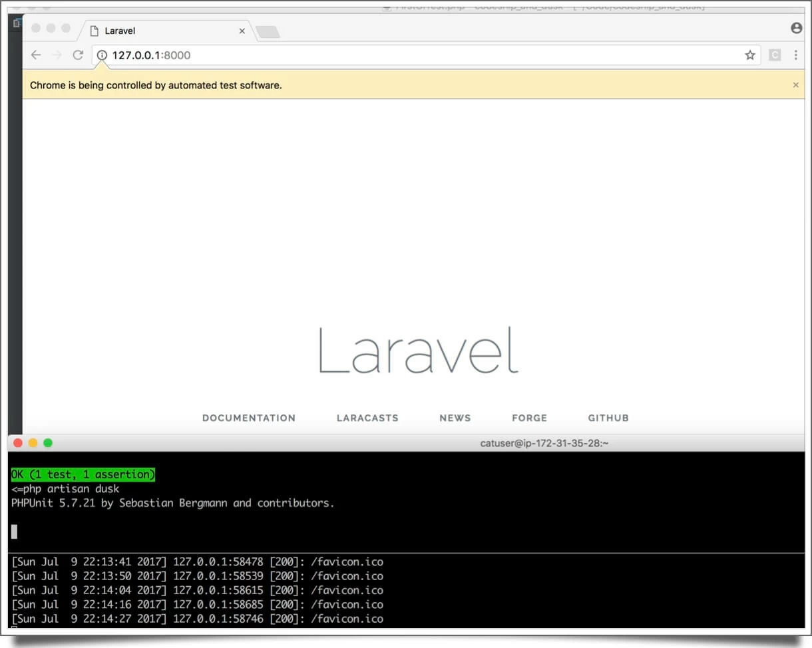Open the Documentation link
The width and height of the screenshot is (812, 648).
click(249, 418)
